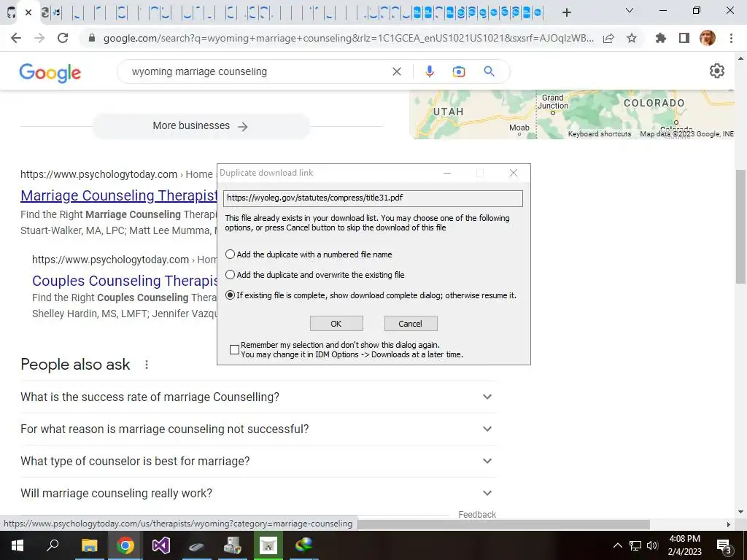747x560 pixels.
Task: Open taskbar clock showing 4:08 PM
Action: 684,545
